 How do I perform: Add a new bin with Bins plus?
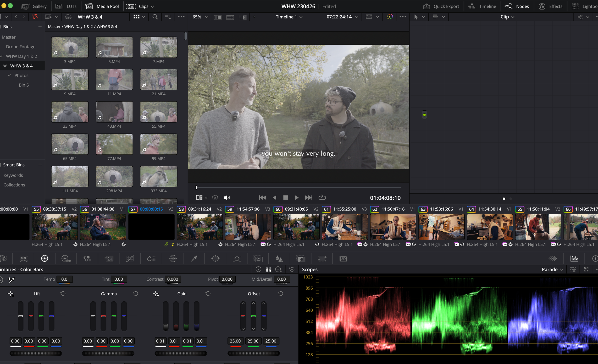[x=40, y=27]
